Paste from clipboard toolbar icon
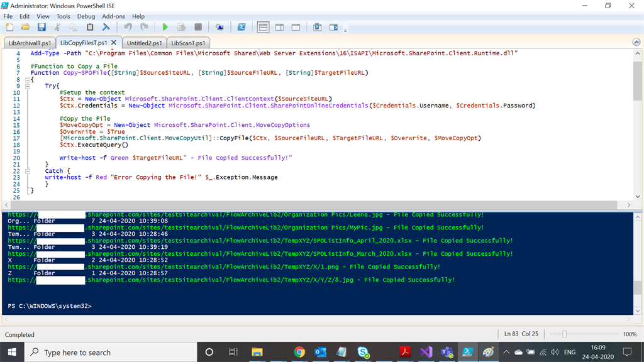The width and height of the screenshot is (644, 362). point(89,27)
